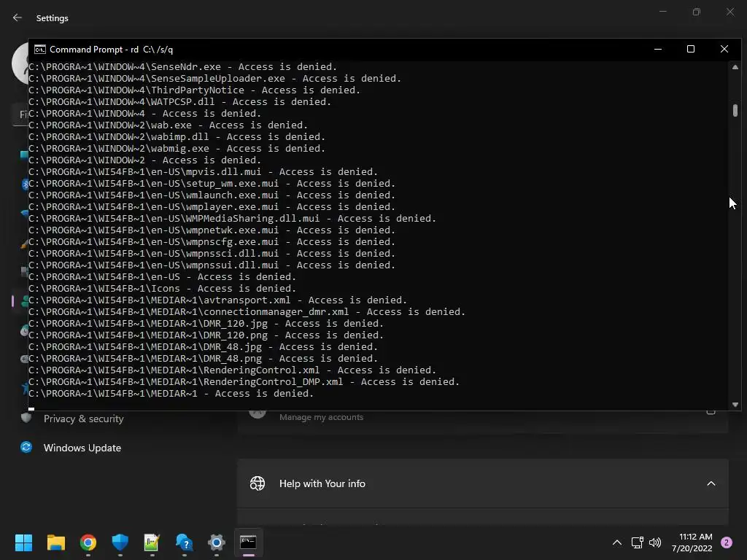Minimize the Settings window

[662, 12]
